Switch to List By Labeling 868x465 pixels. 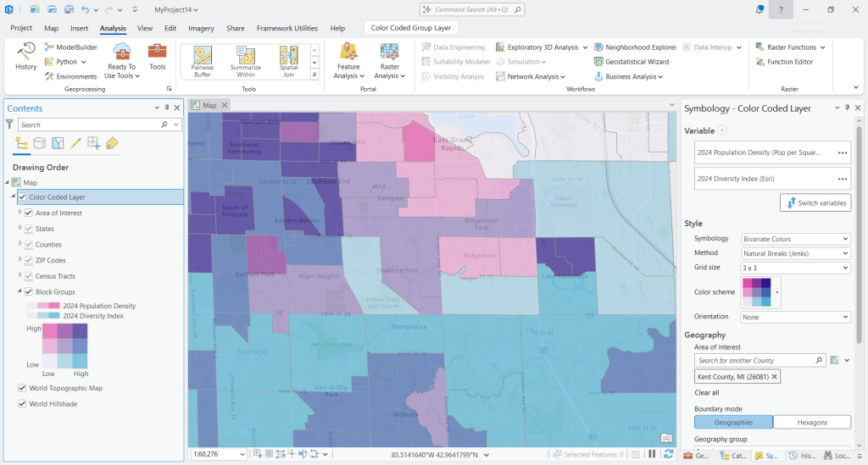[x=112, y=144]
